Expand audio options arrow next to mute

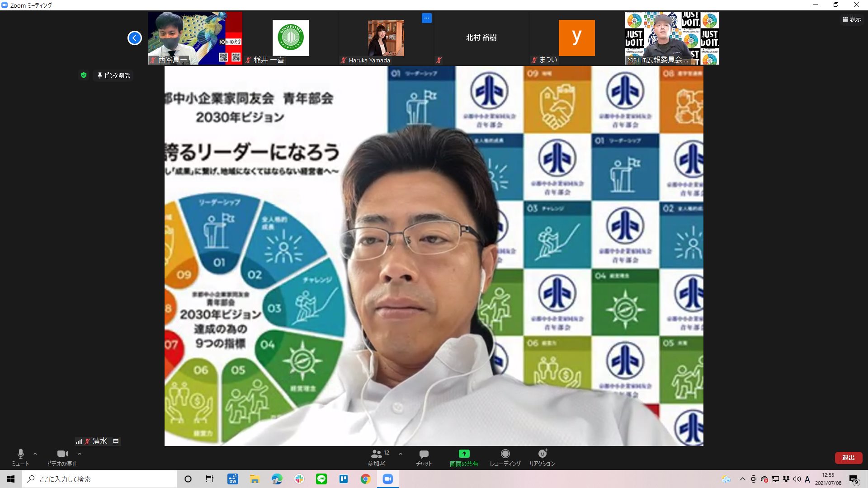tap(35, 454)
